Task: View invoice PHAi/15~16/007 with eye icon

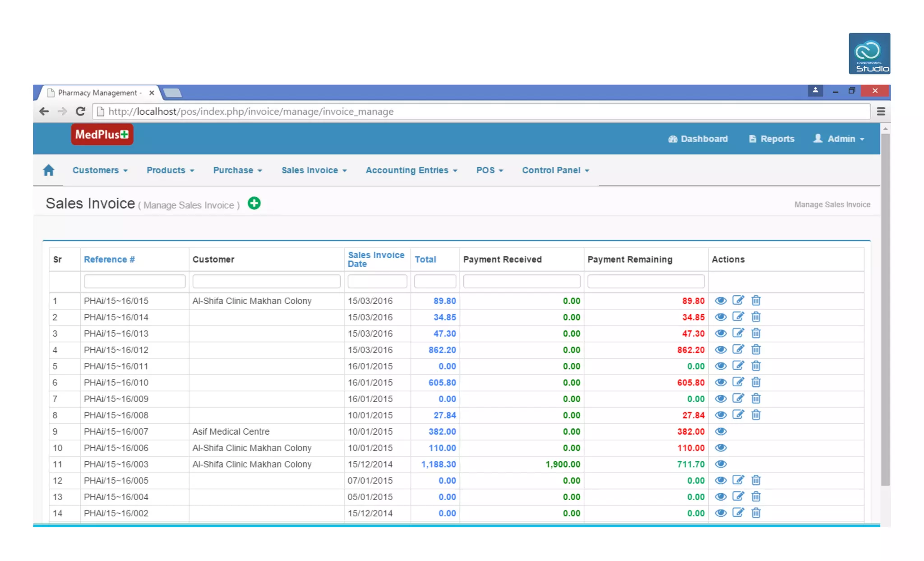Action: 721,431
